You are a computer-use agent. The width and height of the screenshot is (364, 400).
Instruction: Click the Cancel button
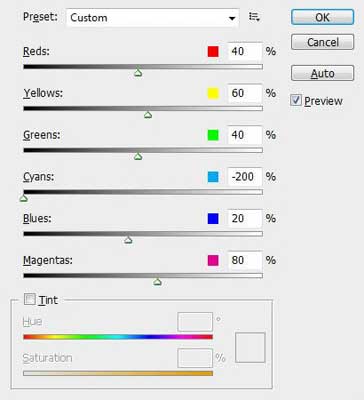tap(322, 42)
